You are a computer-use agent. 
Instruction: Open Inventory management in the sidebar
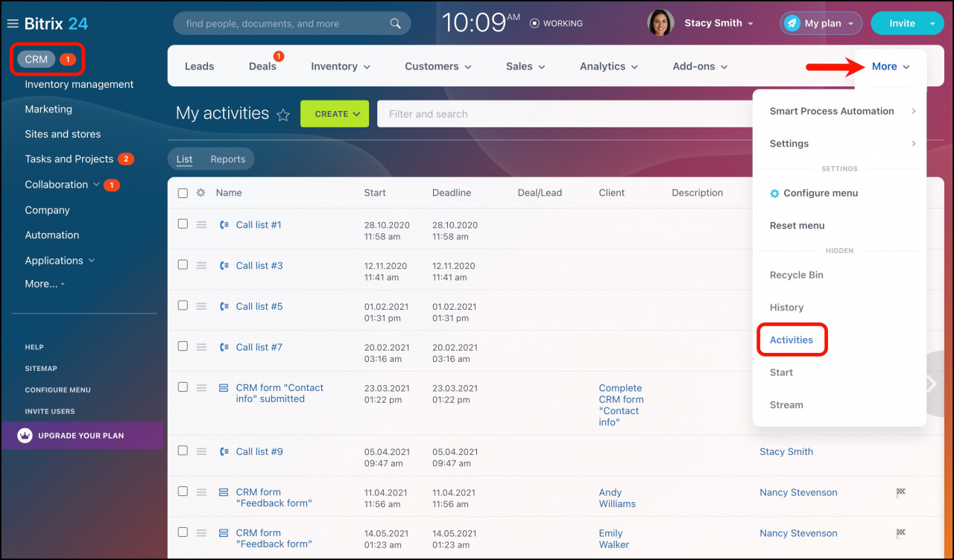coord(79,85)
